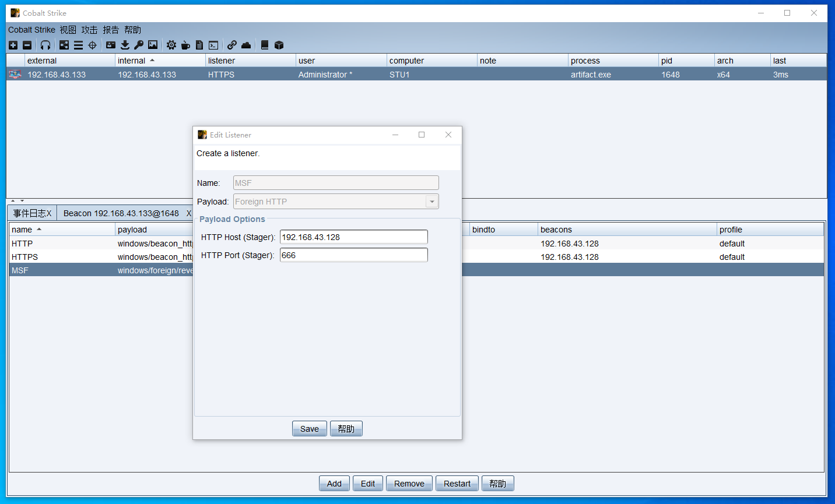Sort listeners by the beacons column header

(x=627, y=230)
